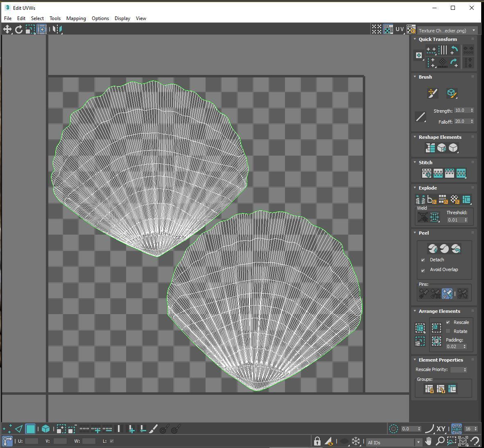Click Target Weld icon
This screenshot has width=484, height=448.
coord(423,217)
